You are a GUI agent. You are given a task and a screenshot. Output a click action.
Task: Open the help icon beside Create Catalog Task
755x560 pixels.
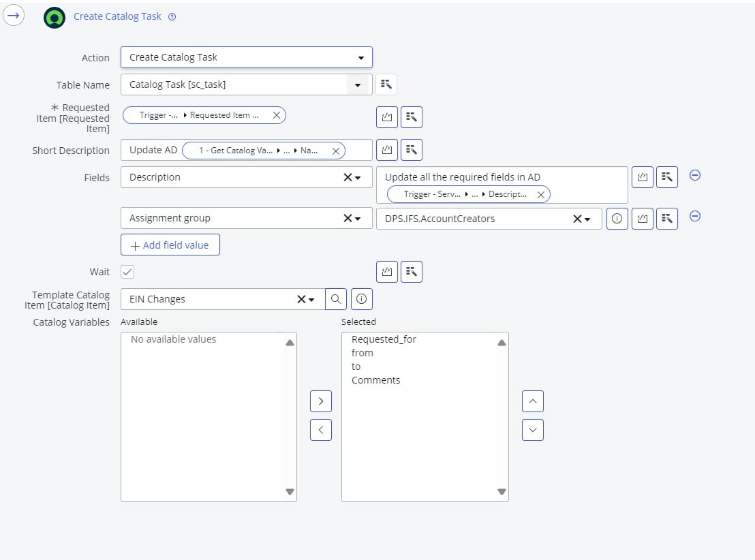[x=172, y=17]
